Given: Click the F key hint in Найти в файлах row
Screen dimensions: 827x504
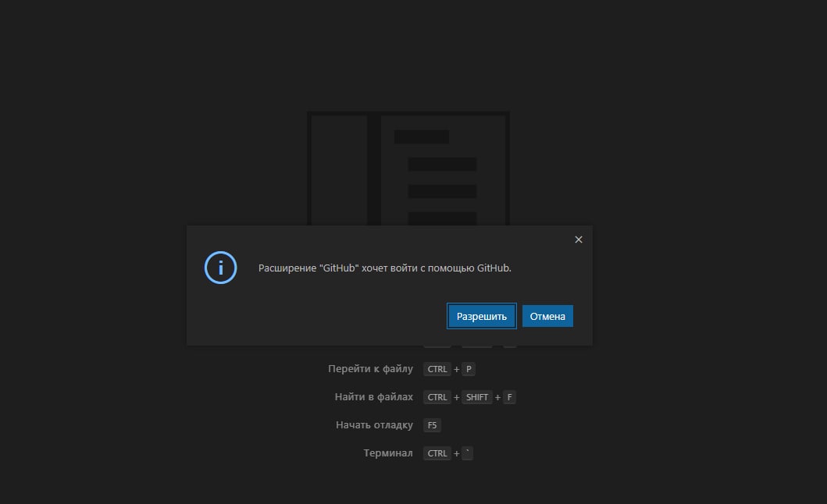Looking at the screenshot, I should point(509,397).
